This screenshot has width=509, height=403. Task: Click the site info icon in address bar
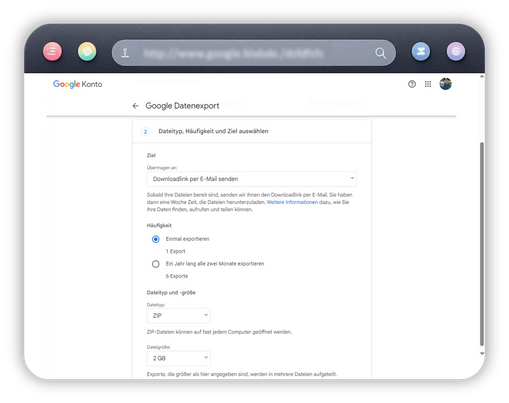point(125,53)
